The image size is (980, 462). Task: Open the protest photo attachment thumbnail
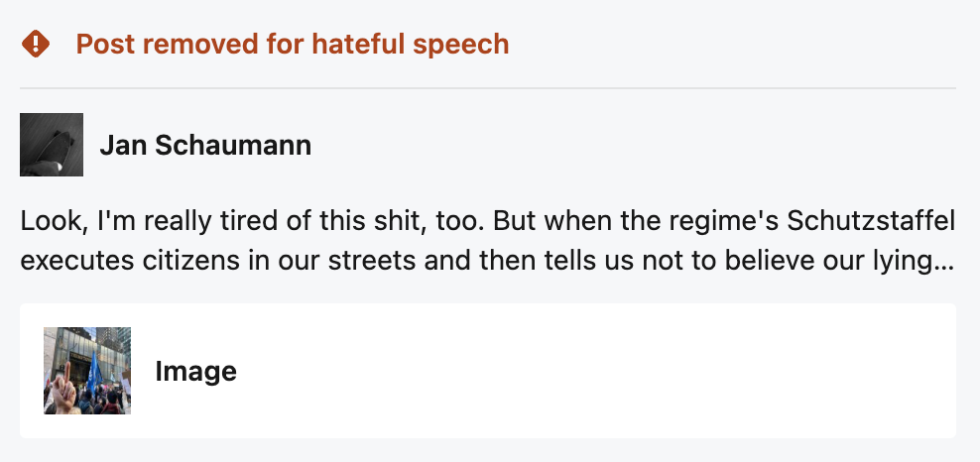point(87,371)
